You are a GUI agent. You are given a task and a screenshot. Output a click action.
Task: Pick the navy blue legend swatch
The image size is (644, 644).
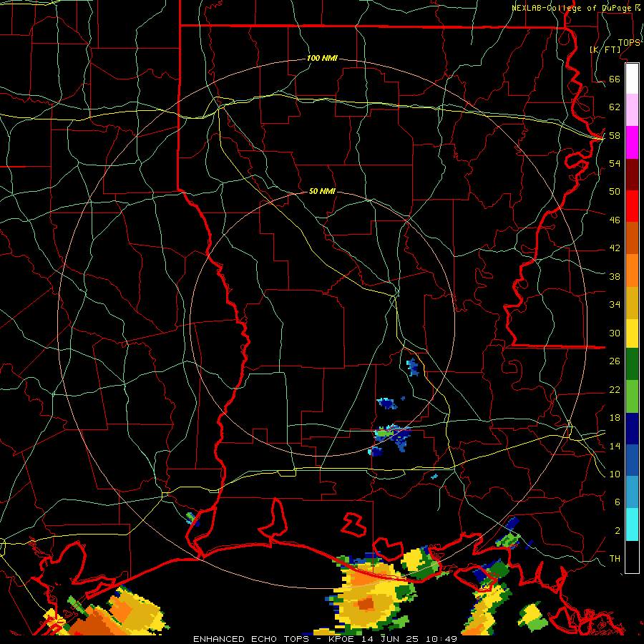tap(632, 429)
